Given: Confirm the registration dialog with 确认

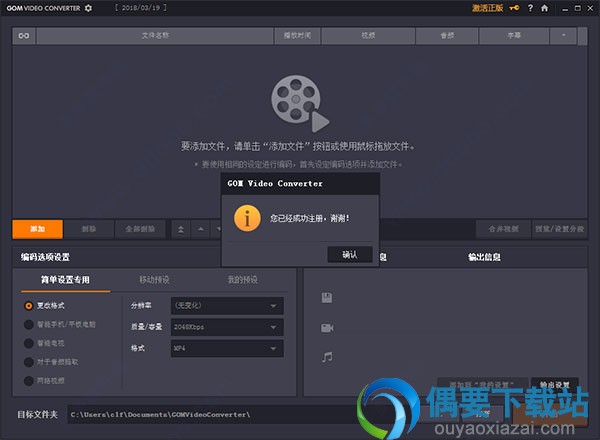Looking at the screenshot, I should tap(350, 254).
